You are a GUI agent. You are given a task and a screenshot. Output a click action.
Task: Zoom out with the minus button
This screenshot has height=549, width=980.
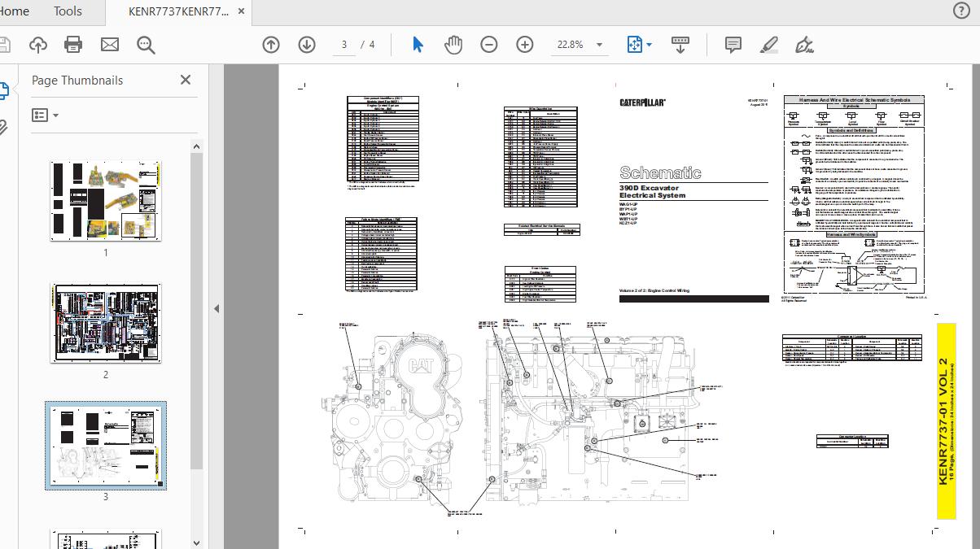489,45
